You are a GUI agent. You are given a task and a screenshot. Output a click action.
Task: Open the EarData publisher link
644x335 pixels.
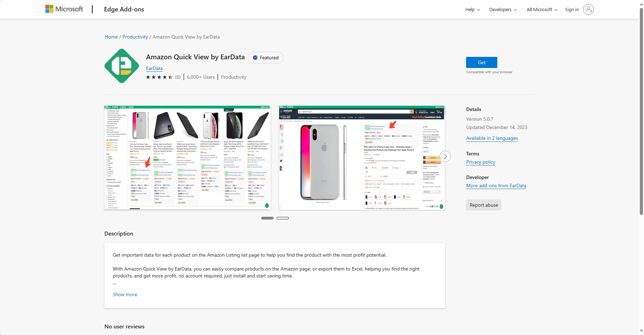(154, 68)
